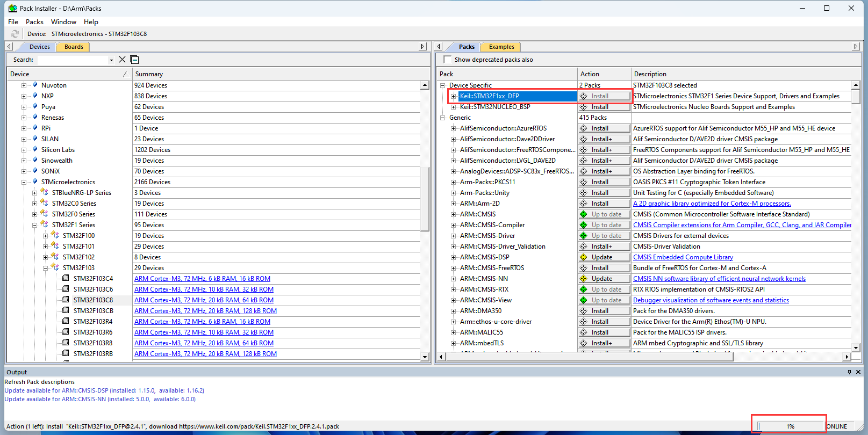Click right arrow of Devices pane tabs
This screenshot has height=435, width=868.
pos(423,47)
